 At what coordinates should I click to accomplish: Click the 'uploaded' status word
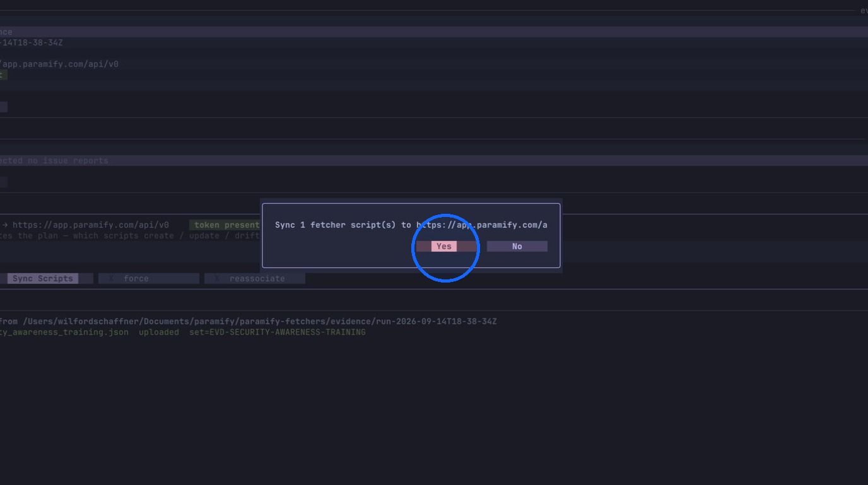pyautogui.click(x=159, y=332)
